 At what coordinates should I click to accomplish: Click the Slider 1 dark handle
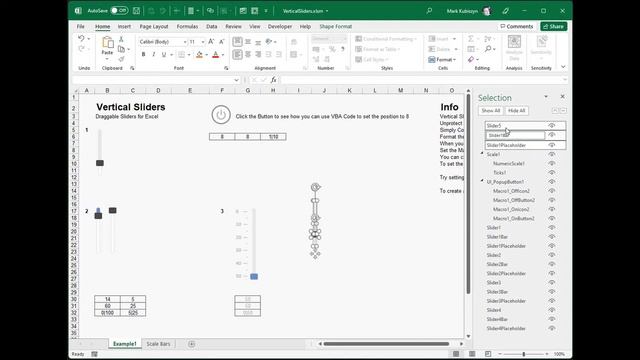(100, 163)
